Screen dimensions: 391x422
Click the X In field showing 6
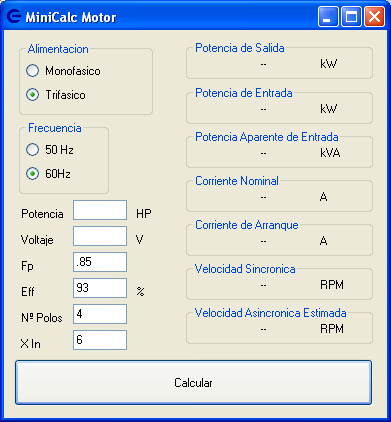100,340
